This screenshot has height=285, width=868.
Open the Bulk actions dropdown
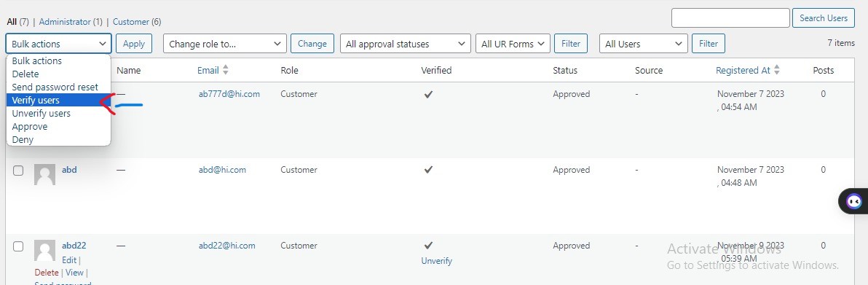coord(59,44)
